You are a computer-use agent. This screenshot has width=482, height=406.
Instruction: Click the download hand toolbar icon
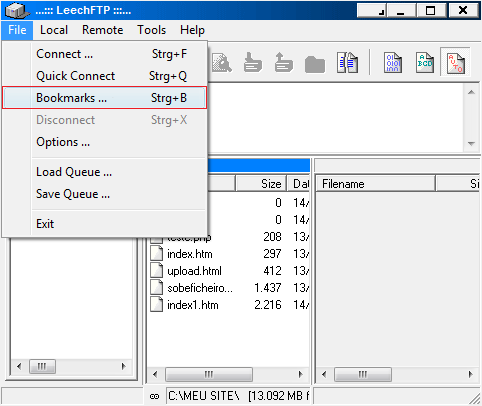tap(252, 62)
